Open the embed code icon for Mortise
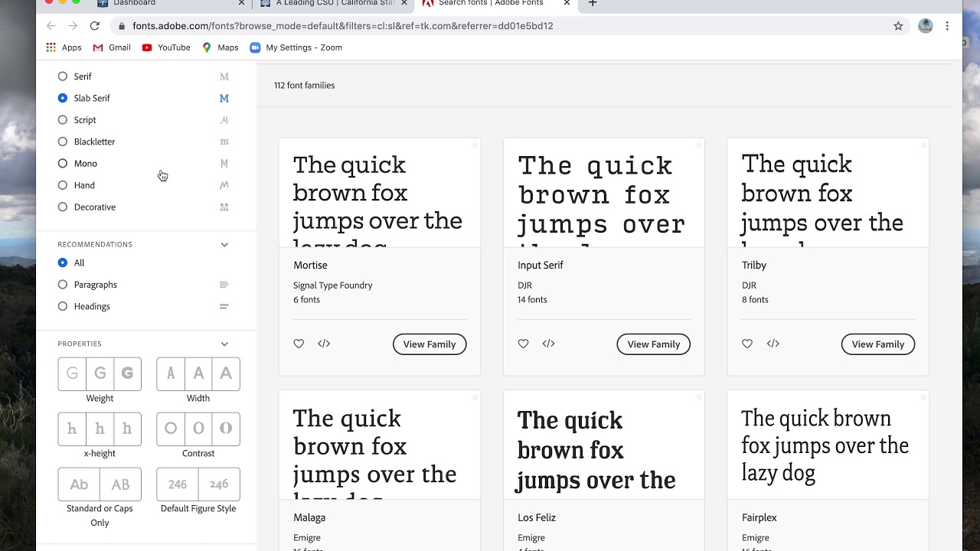 coord(324,344)
